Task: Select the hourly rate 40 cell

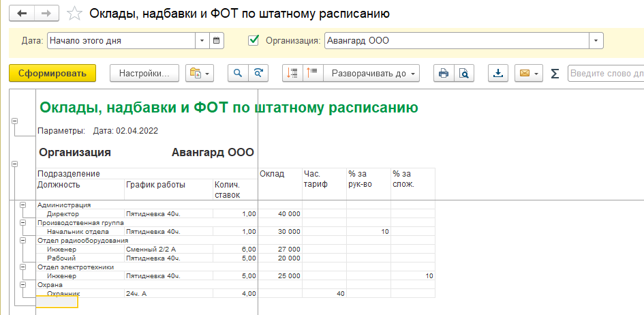Action: point(324,293)
